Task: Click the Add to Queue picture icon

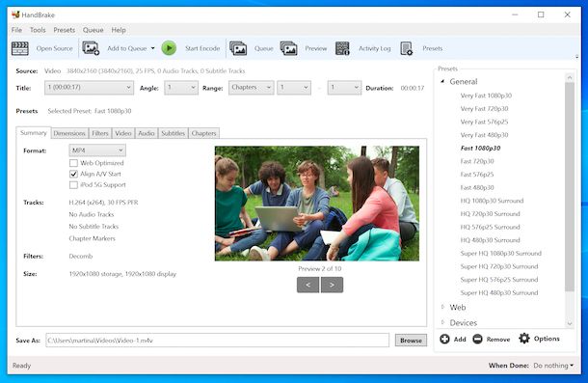Action: coord(91,48)
